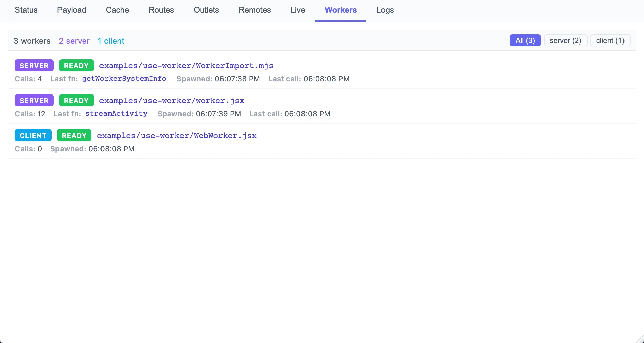Filter workers by client (1)

pos(610,41)
